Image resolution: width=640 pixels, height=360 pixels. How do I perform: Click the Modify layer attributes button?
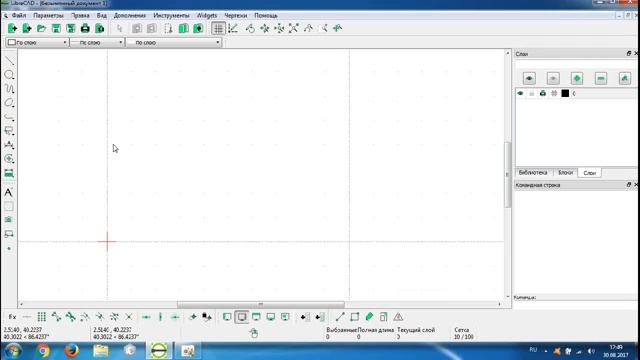[x=625, y=78]
